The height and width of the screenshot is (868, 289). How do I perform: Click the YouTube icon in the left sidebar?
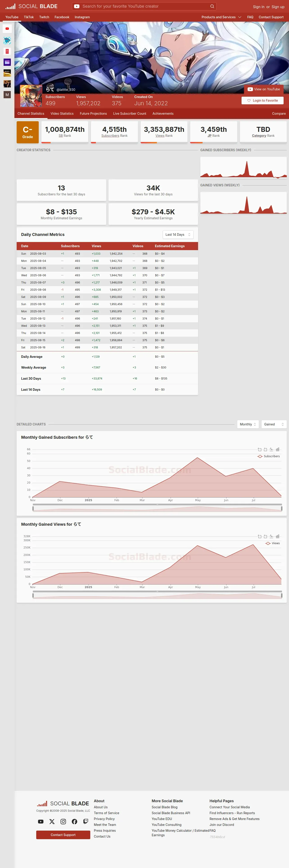coord(7,29)
